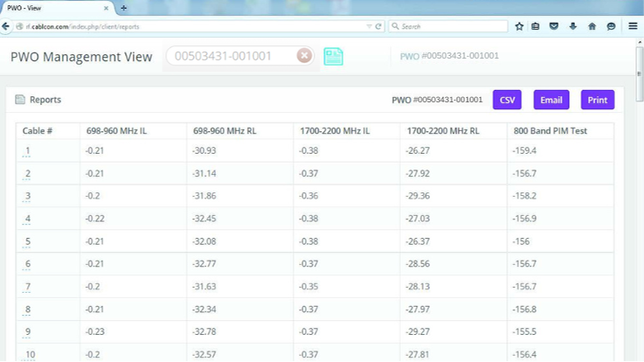Open a new browser tab
The image size is (644, 362).
click(123, 8)
